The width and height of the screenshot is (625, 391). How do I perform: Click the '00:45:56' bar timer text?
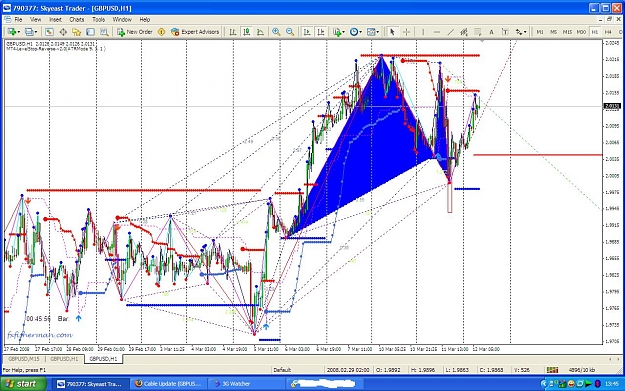[39, 318]
